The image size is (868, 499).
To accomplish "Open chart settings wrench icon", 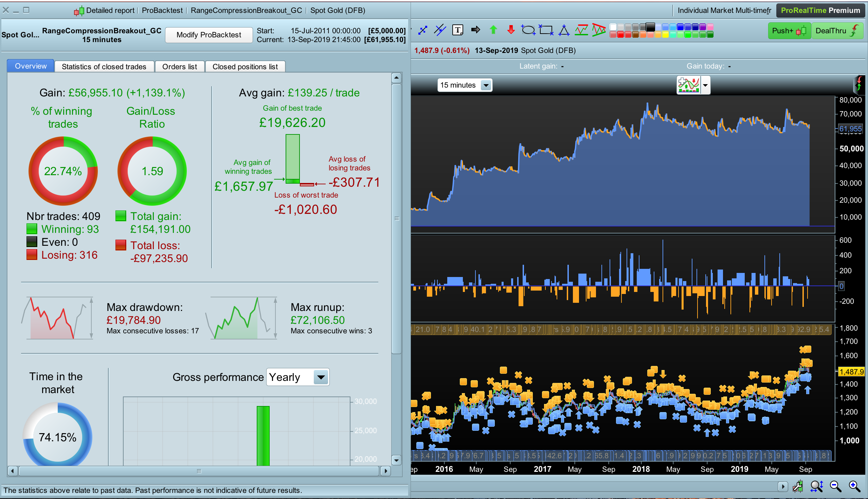I will [x=797, y=486].
